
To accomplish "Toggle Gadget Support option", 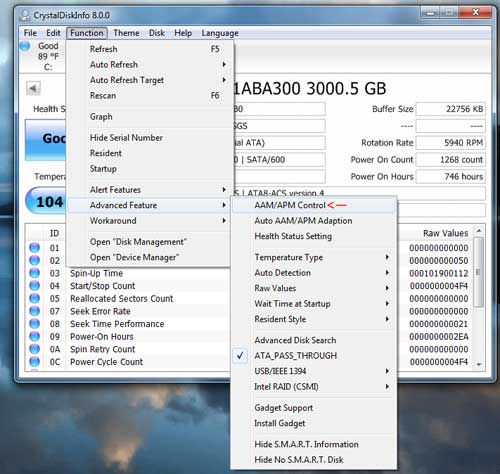I will pyautogui.click(x=314, y=408).
